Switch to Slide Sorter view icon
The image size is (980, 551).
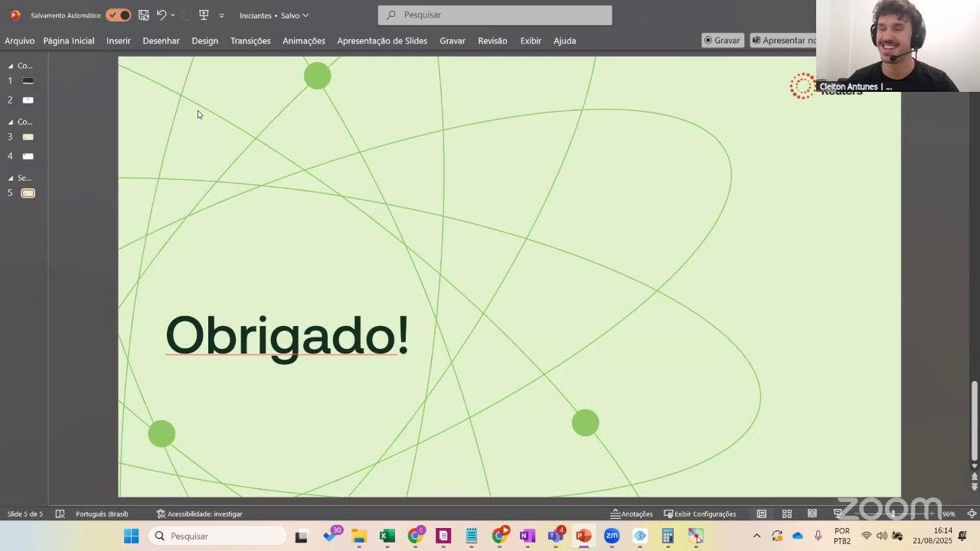[786, 514]
